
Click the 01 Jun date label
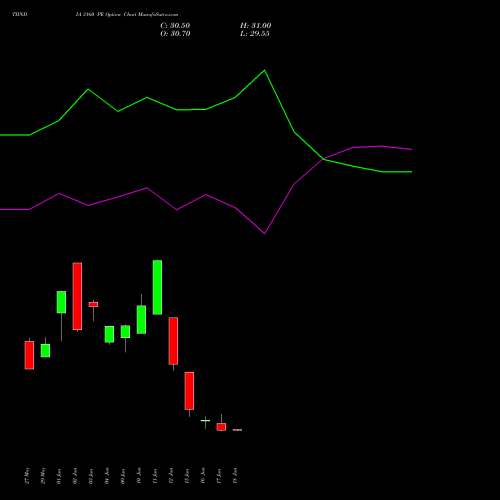coord(59,476)
